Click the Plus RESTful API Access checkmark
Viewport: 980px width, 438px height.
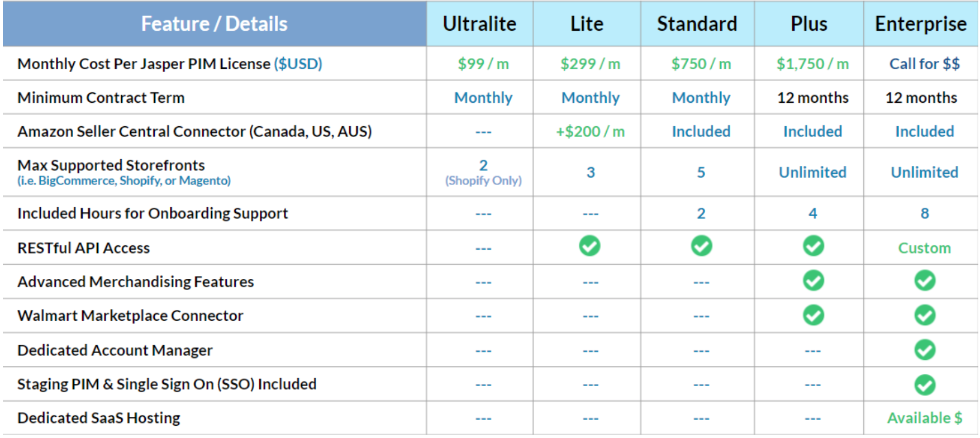click(x=813, y=246)
